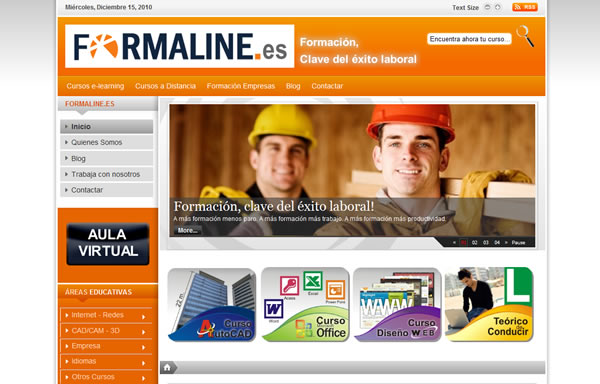This screenshot has width=600, height=384.
Task: Click the AULA VIRTUAL button
Action: click(108, 244)
